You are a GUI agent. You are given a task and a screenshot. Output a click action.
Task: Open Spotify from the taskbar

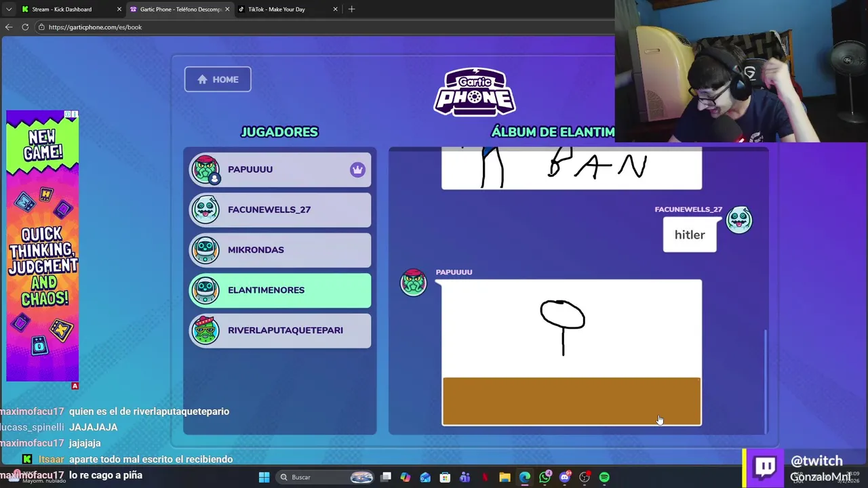tap(604, 477)
